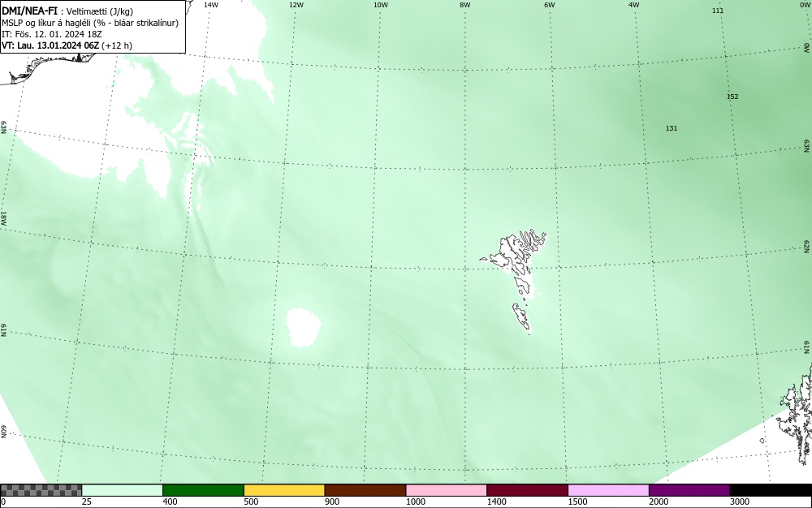This screenshot has height=508, width=812.
Task: Click the 6W longitude label
Action: [x=550, y=5]
